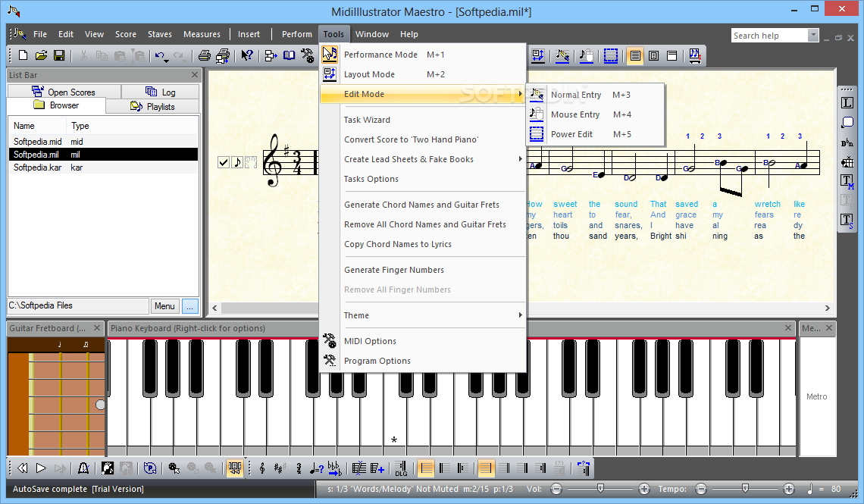Toggle the highlighted page view button in the top toolbar
Image resolution: width=864 pixels, height=504 pixels.
click(635, 55)
